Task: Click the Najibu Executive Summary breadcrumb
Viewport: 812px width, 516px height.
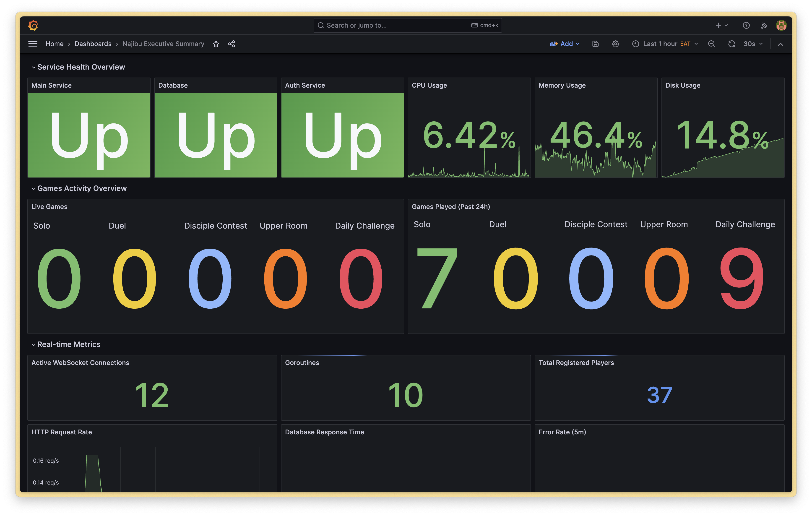Action: (x=163, y=44)
